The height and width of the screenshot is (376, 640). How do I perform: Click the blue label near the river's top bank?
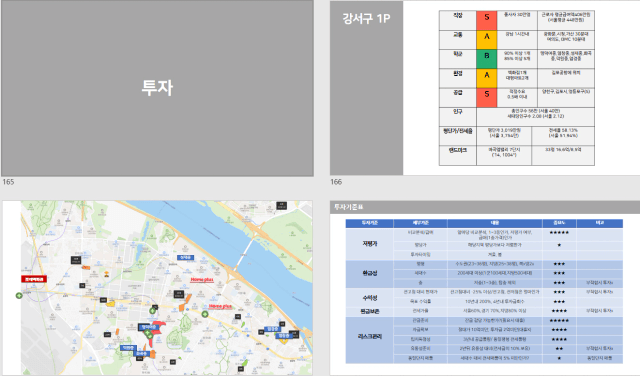point(186,257)
